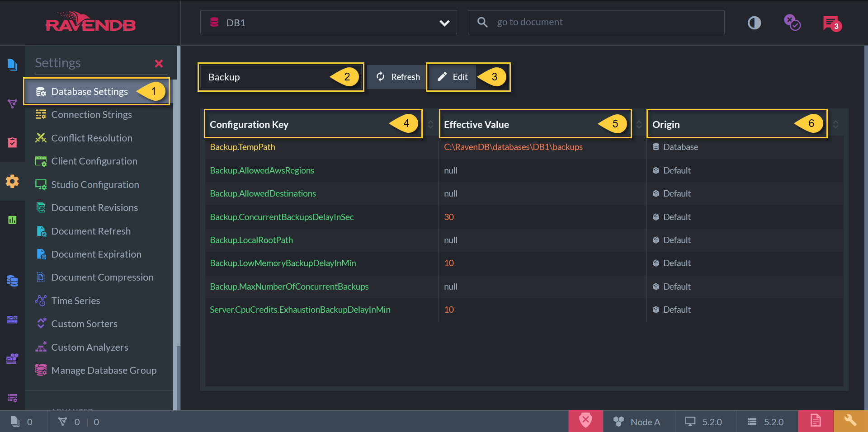
Task: Click the indexes count icon in footer
Action: [62, 421]
